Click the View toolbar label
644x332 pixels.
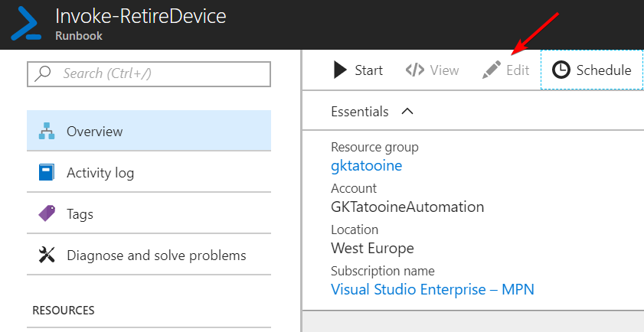tap(444, 70)
